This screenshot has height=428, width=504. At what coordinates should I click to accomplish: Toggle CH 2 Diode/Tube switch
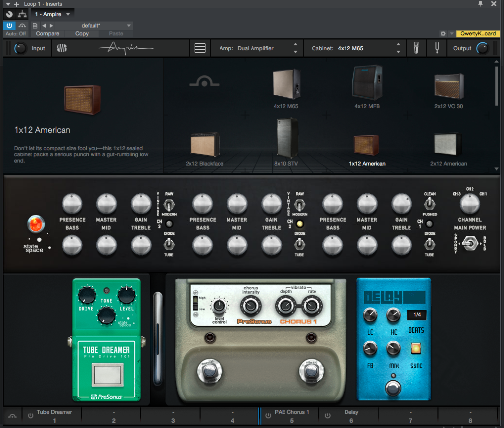tap(299, 245)
